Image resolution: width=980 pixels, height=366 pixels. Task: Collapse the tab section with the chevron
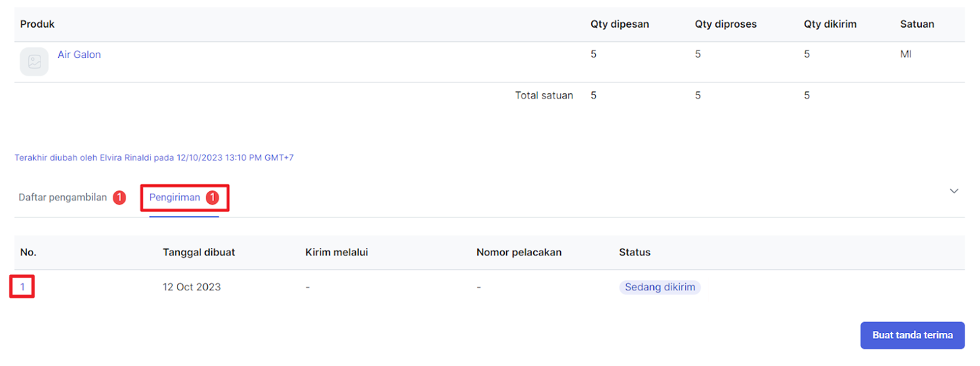[x=954, y=191]
